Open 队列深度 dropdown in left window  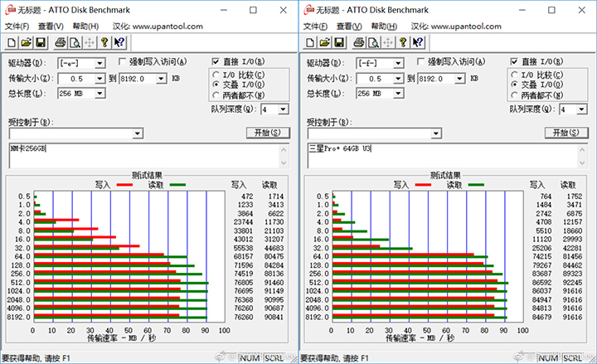pyautogui.click(x=283, y=109)
